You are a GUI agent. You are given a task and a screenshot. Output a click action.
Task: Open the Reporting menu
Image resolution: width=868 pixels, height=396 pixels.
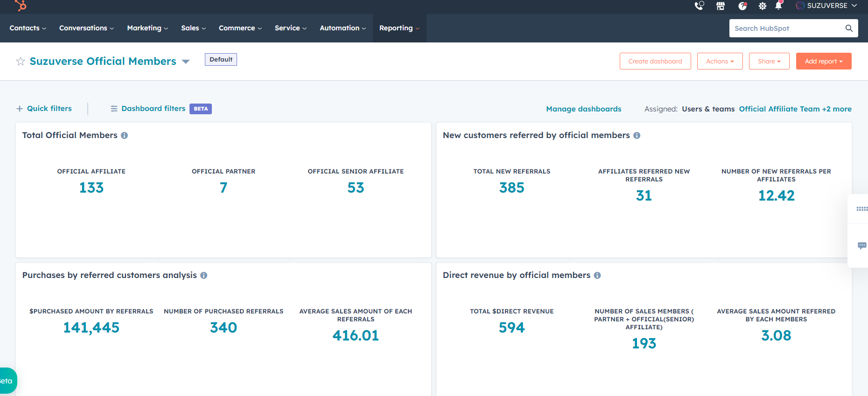tap(399, 28)
